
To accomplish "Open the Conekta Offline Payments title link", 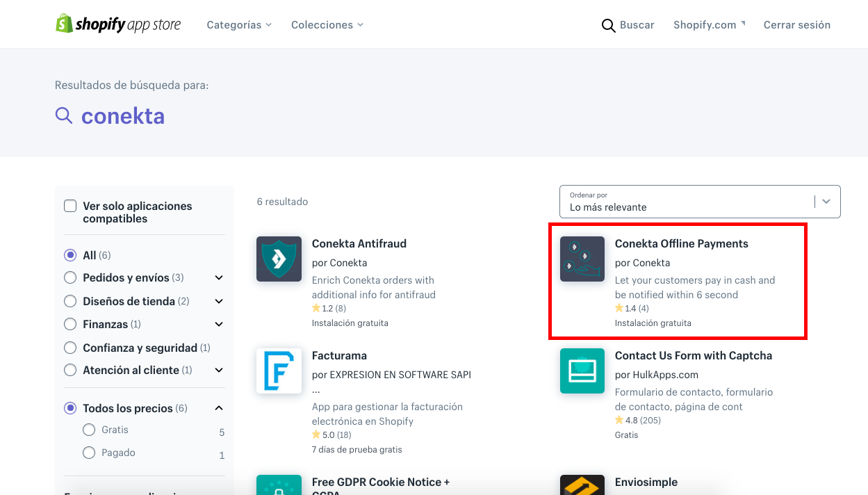I will point(682,244).
